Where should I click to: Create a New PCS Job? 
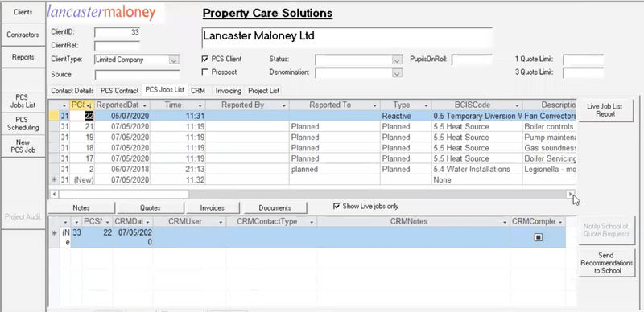point(23,146)
